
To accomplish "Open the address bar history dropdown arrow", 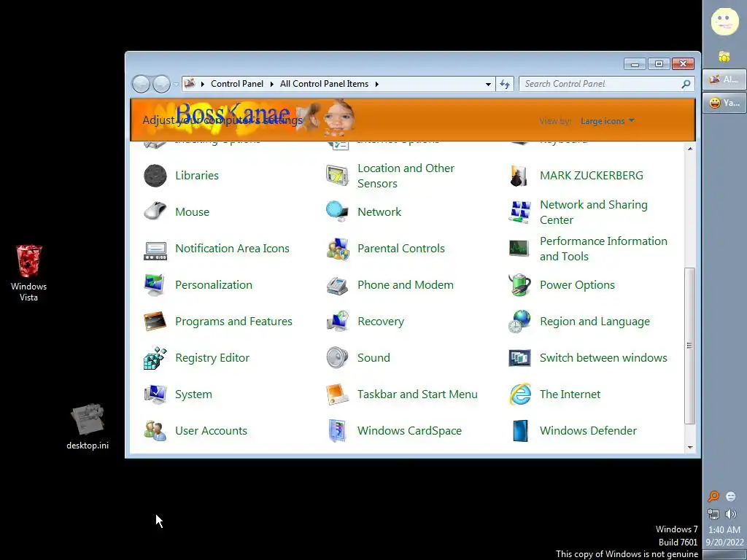I will 488,85.
